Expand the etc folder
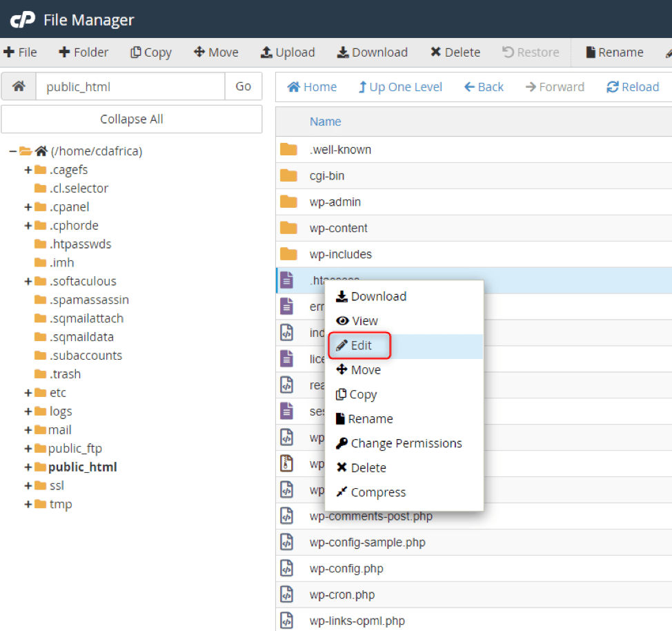This screenshot has width=672, height=631. (28, 393)
